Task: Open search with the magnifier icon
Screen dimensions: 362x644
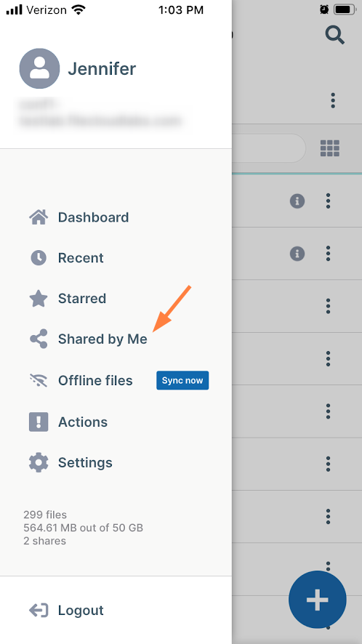Action: pos(335,34)
